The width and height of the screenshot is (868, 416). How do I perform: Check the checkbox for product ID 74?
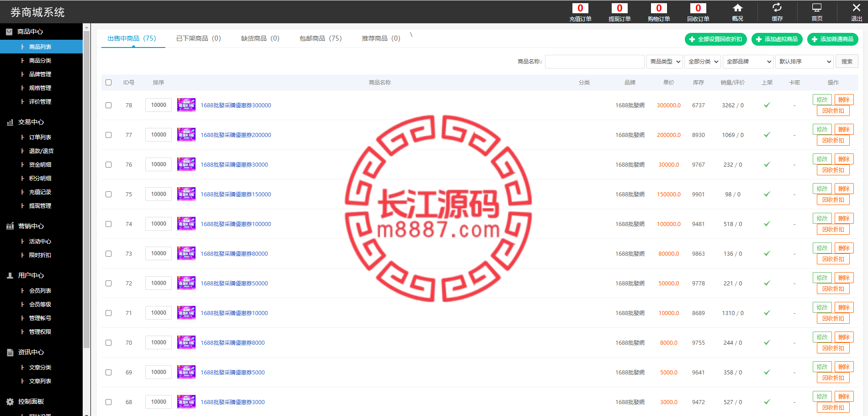[108, 224]
